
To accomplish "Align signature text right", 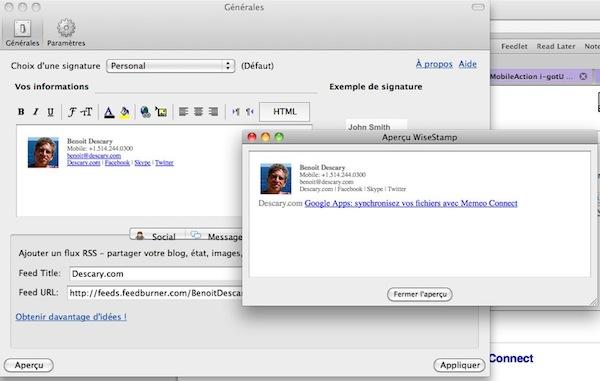I will point(213,112).
